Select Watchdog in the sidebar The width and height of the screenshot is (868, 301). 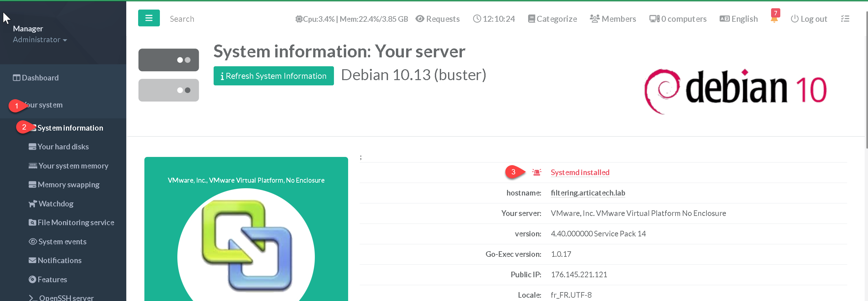56,204
